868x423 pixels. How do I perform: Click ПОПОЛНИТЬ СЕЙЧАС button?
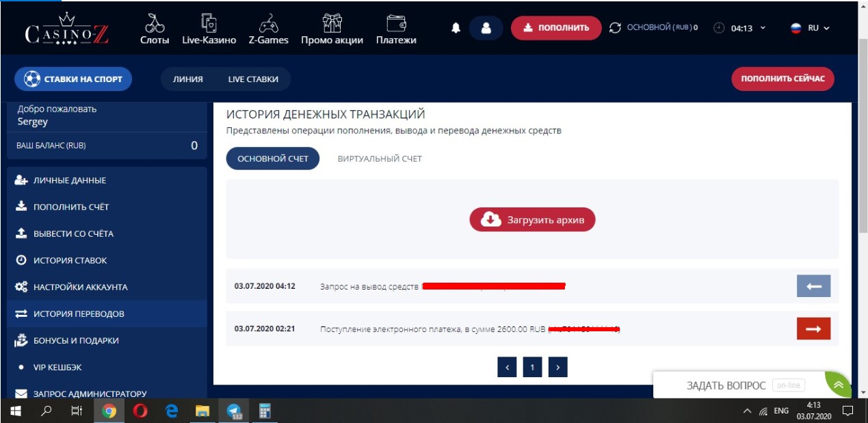tap(783, 79)
